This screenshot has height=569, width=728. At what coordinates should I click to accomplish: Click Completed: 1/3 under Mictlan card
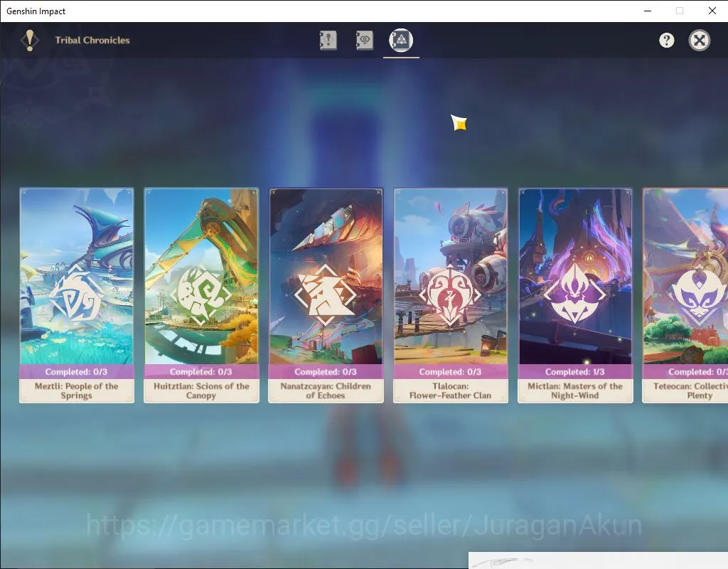[574, 371]
